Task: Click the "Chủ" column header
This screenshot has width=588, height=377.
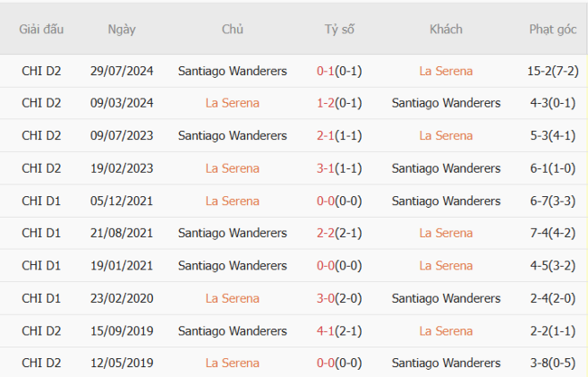Action: pos(232,29)
